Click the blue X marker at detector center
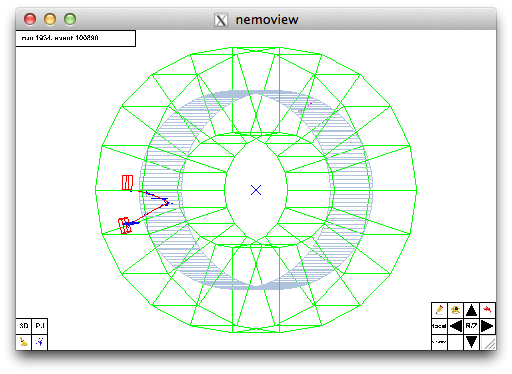The width and height of the screenshot is (512, 374). click(x=256, y=190)
